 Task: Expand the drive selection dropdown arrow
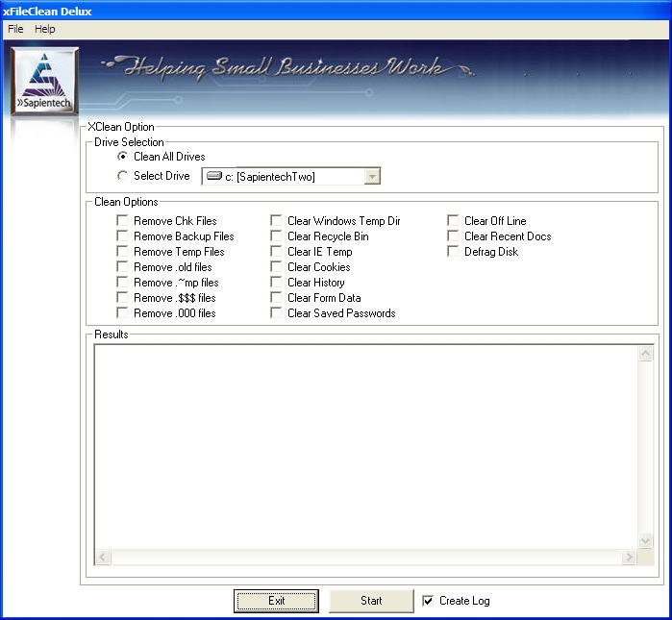[x=373, y=177]
